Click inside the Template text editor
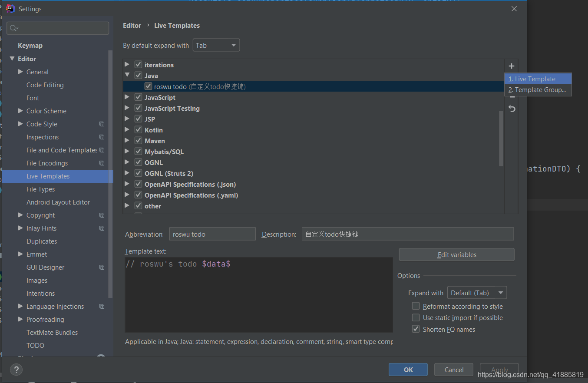The image size is (588, 383). [x=259, y=295]
